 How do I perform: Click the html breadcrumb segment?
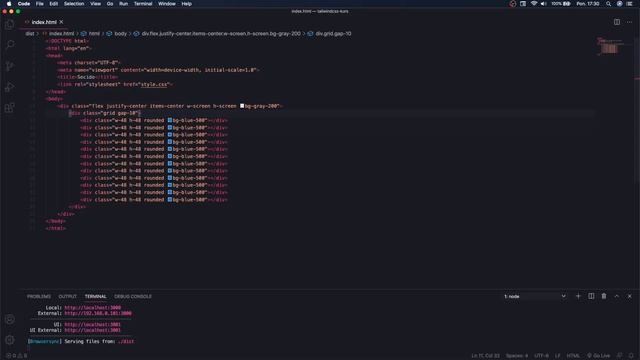pyautogui.click(x=94, y=33)
